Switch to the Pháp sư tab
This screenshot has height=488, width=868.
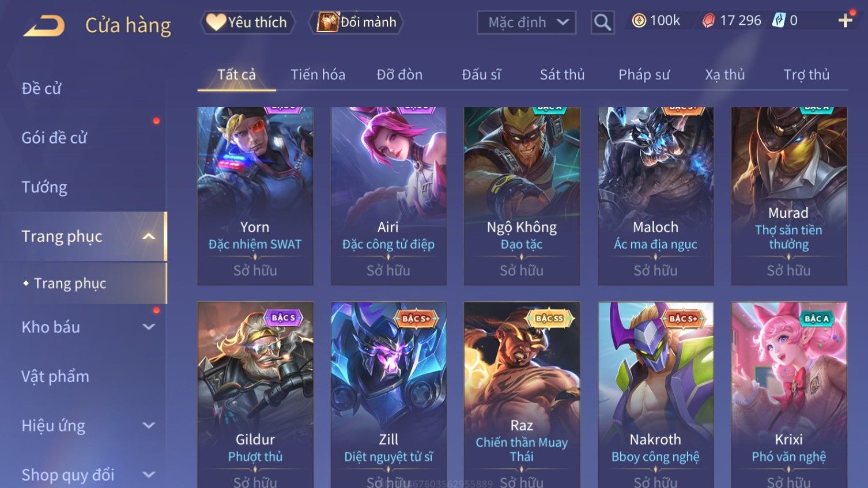[644, 74]
